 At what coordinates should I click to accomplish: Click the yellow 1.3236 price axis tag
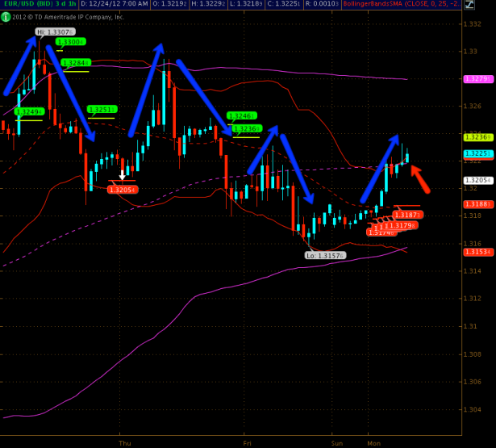pyautogui.click(x=477, y=137)
